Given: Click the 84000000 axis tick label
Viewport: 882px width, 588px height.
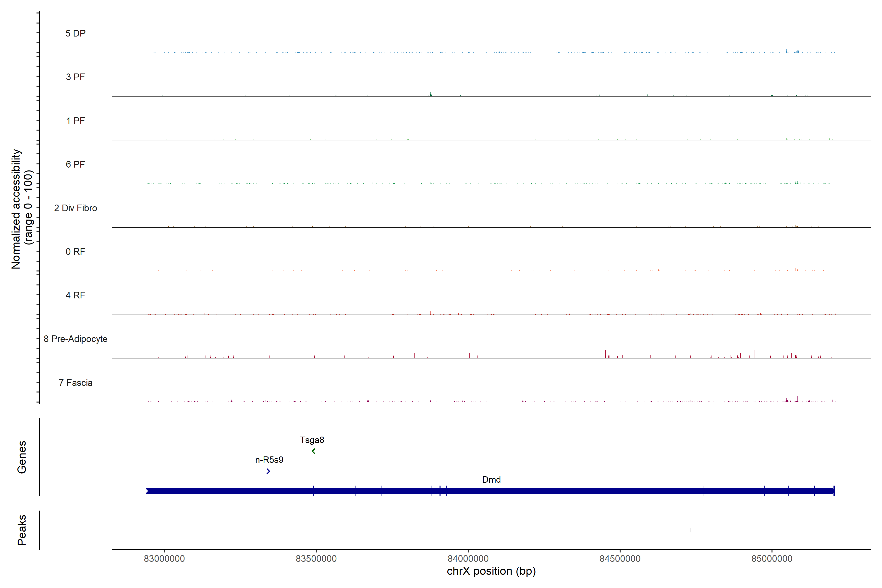Looking at the screenshot, I should (468, 558).
